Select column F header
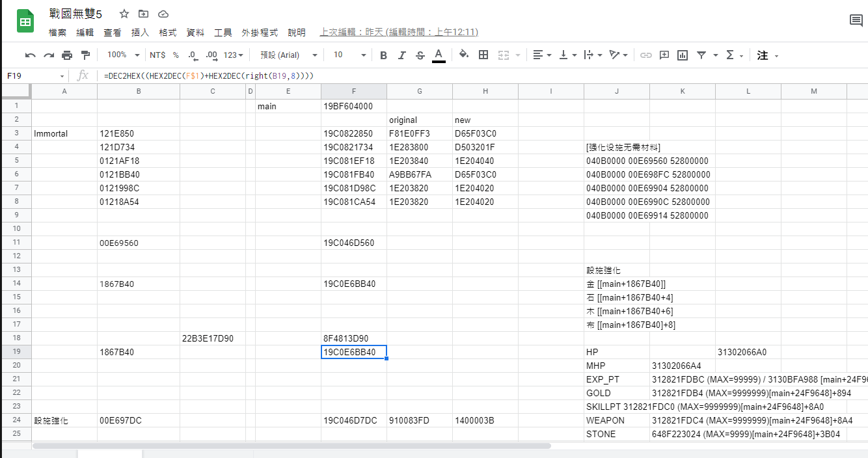 [x=354, y=91]
